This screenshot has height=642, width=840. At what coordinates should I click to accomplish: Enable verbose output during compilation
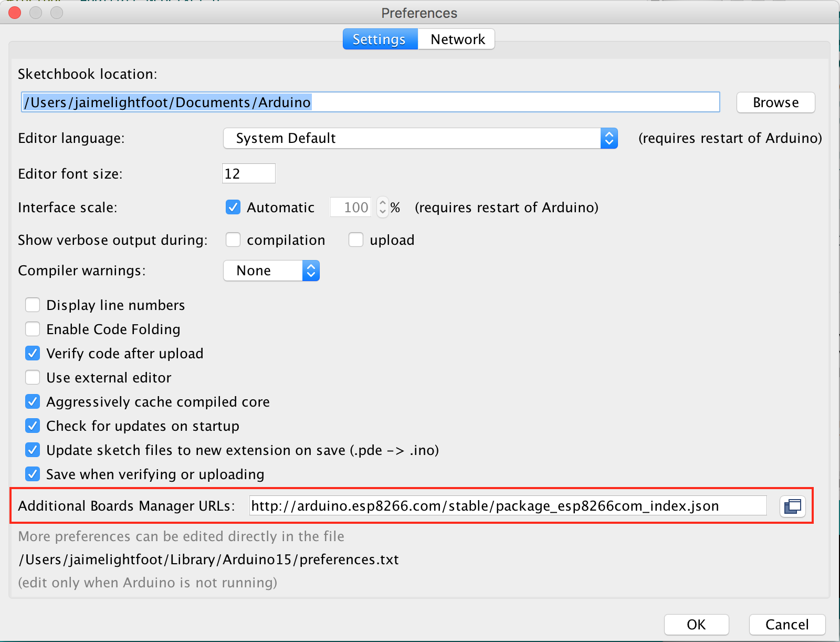233,240
